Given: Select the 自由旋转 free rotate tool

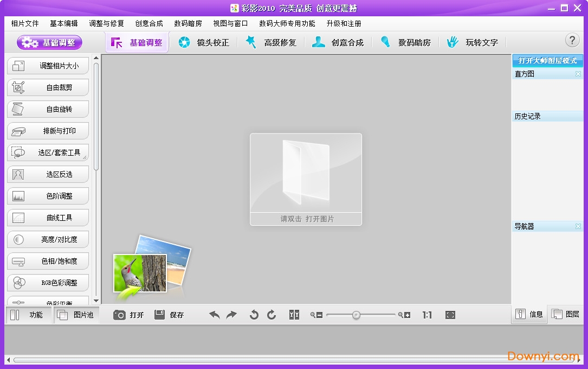Looking at the screenshot, I should [x=48, y=109].
